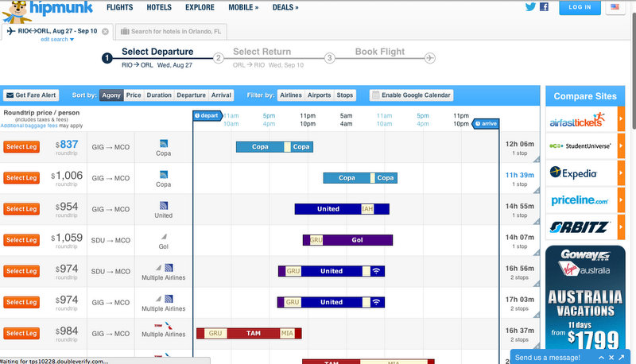Select Leg for $954 United flight

[21, 209]
